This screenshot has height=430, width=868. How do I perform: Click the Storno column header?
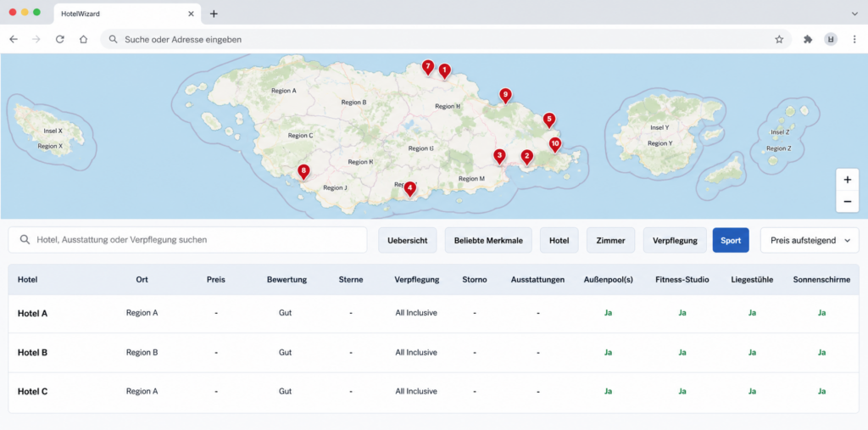475,280
